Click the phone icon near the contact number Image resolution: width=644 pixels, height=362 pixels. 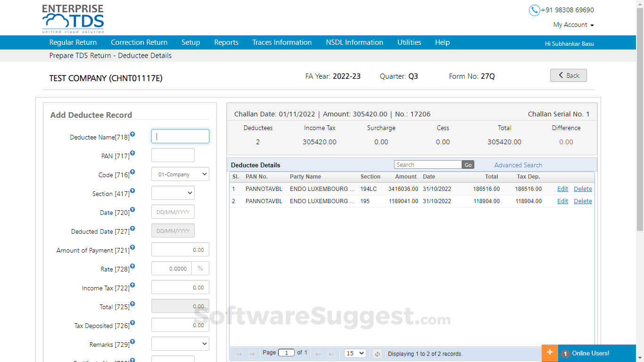point(534,10)
